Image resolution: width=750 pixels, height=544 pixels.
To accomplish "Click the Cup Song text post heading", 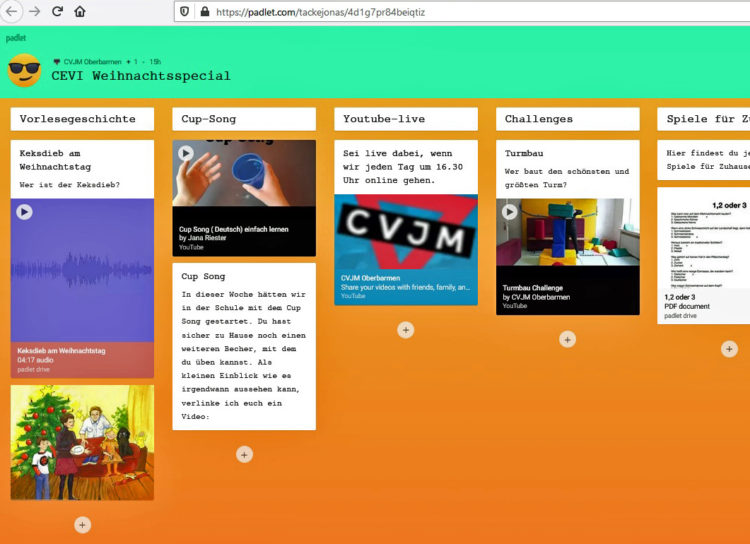I will (x=203, y=277).
